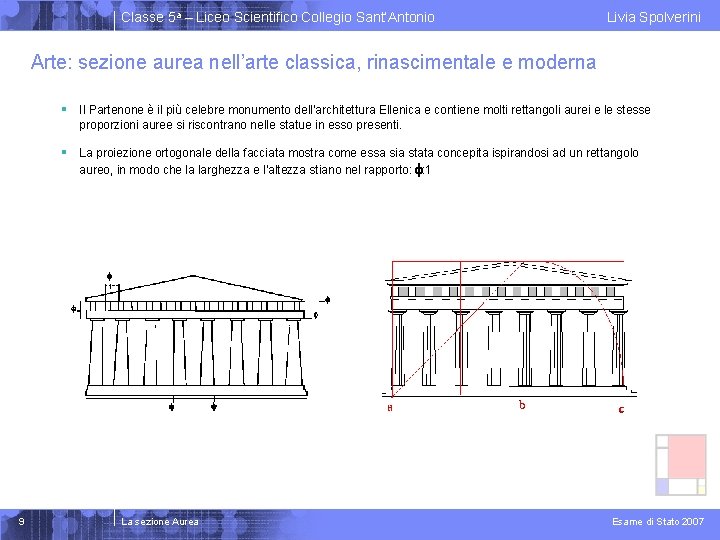Click label 'a' at right diagram's bottom-left corner
Viewport: 720px width, 540px height.
point(390,408)
